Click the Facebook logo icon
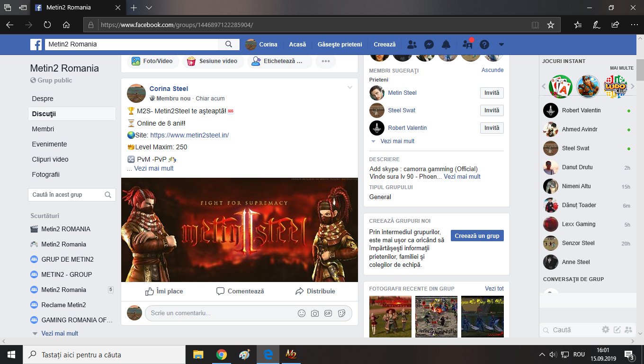The image size is (644, 364). 36,45
